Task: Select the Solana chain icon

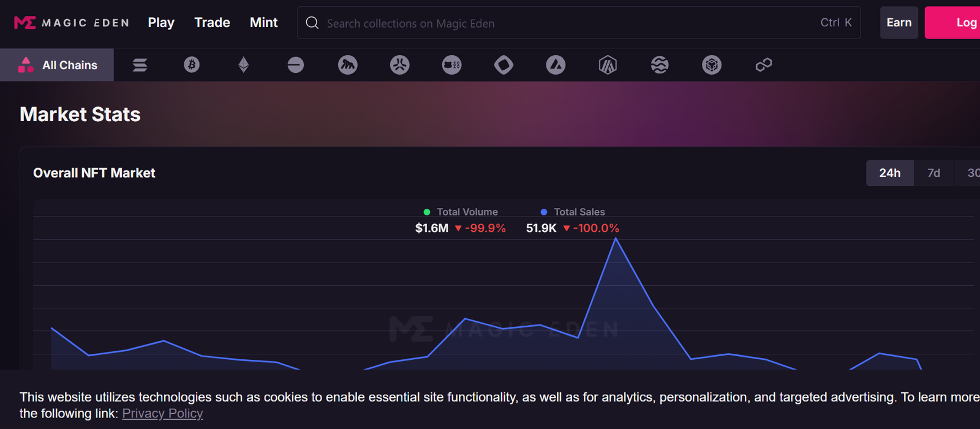Action: [140, 65]
